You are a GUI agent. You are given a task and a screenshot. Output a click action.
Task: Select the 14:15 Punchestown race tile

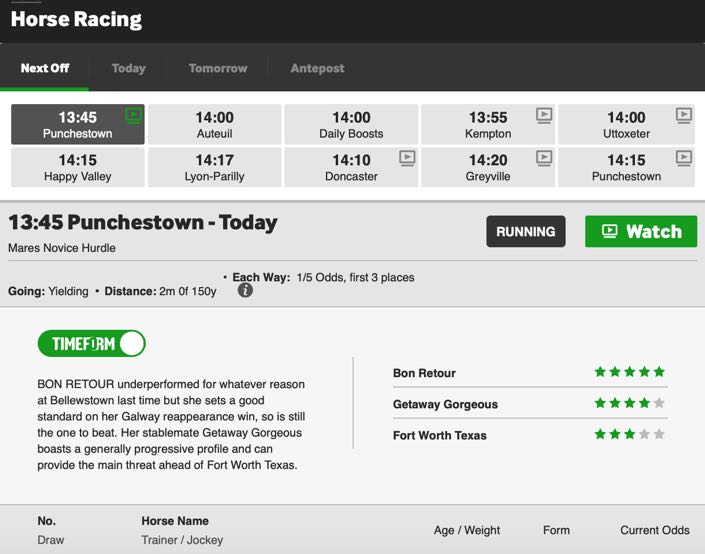[x=626, y=167]
